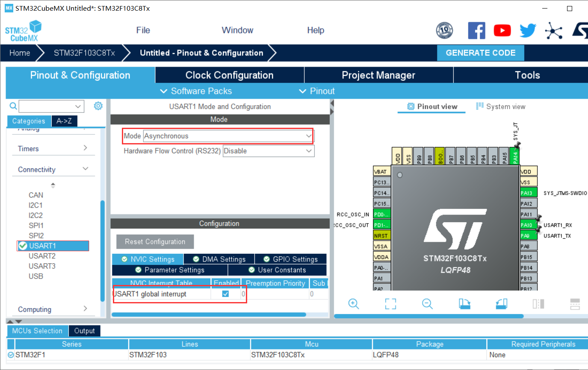
Task: Click the pinout view horizontal scrollbar
Action: click(x=429, y=316)
